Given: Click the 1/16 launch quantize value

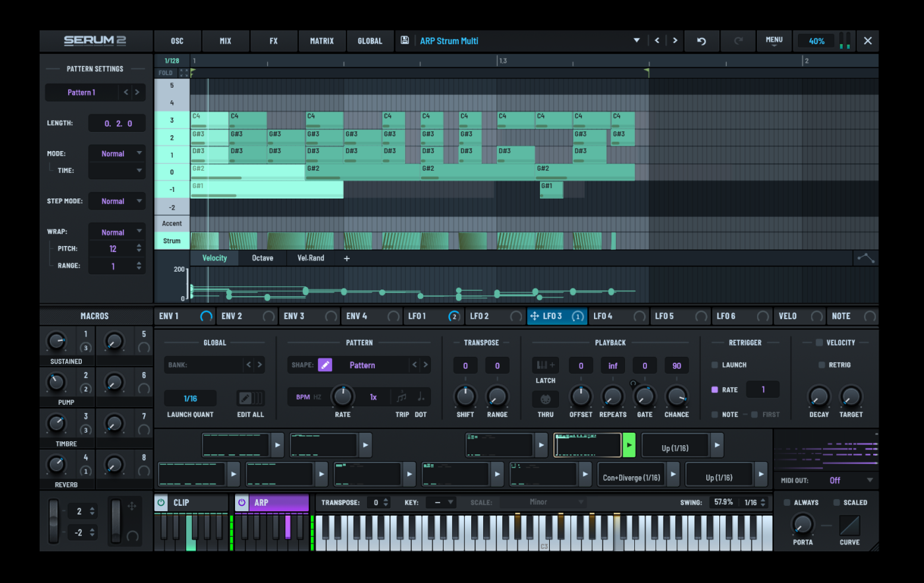Looking at the screenshot, I should click(x=190, y=398).
